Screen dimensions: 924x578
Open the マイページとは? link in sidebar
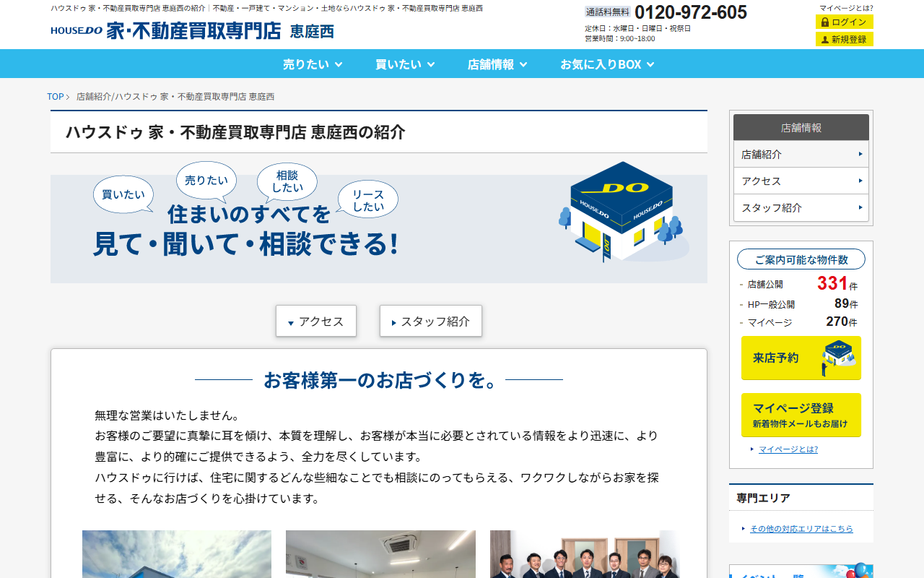[x=788, y=449]
